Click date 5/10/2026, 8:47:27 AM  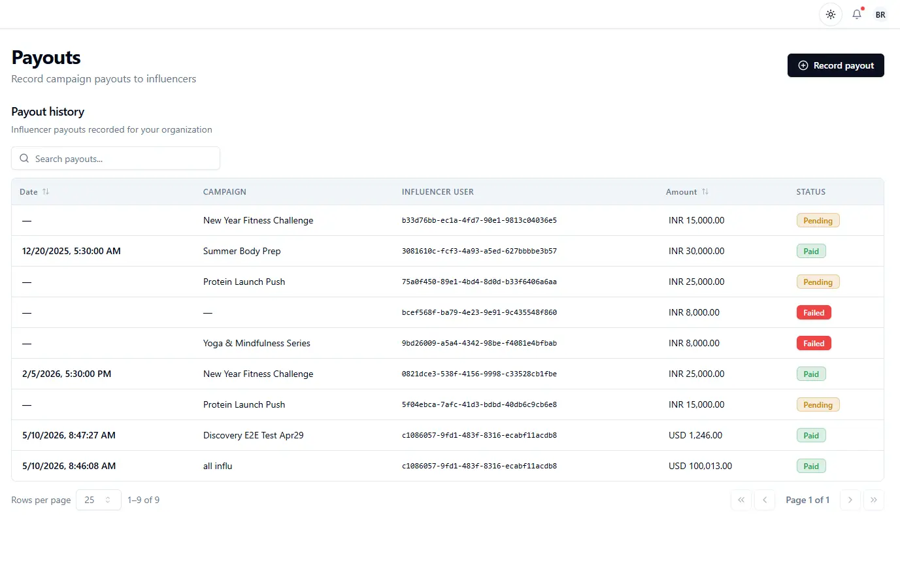(x=69, y=435)
